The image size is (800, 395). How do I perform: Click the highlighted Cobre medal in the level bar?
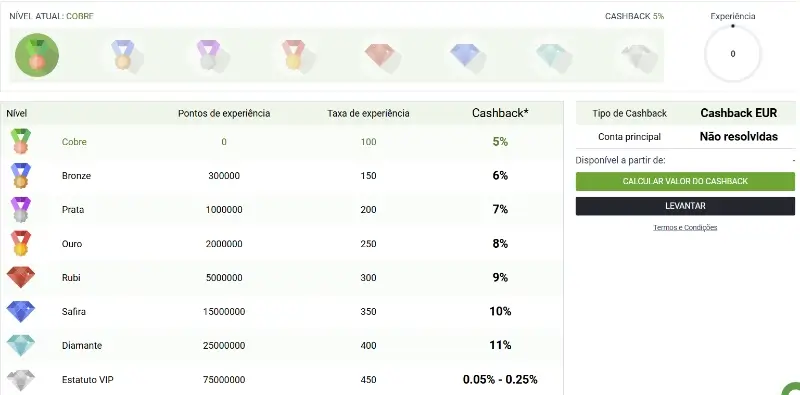37,55
